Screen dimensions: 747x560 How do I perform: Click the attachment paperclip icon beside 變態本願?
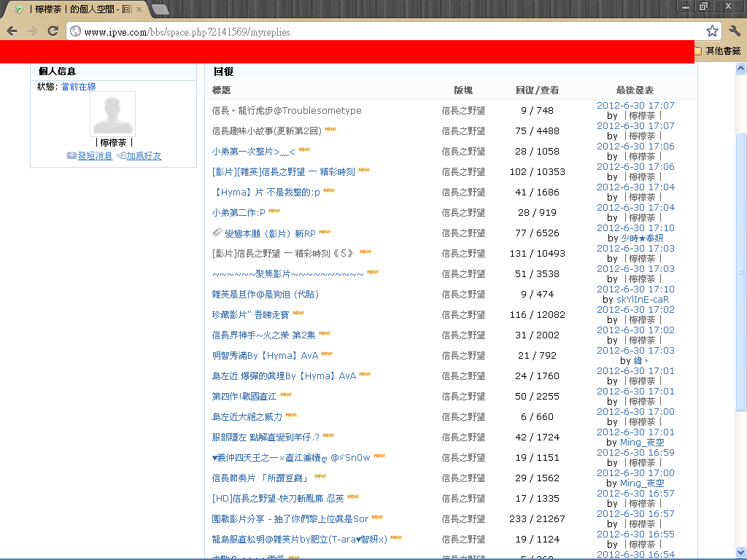coord(217,233)
